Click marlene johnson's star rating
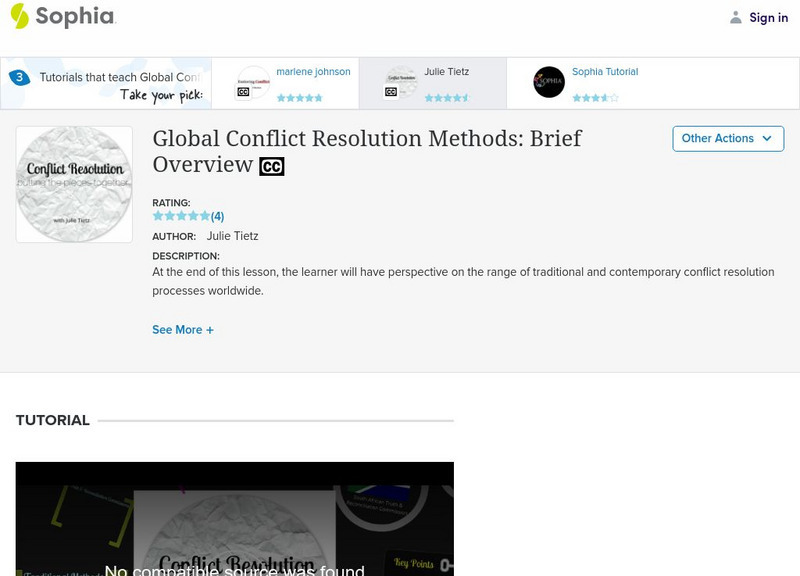This screenshot has height=576, width=800. point(299,97)
